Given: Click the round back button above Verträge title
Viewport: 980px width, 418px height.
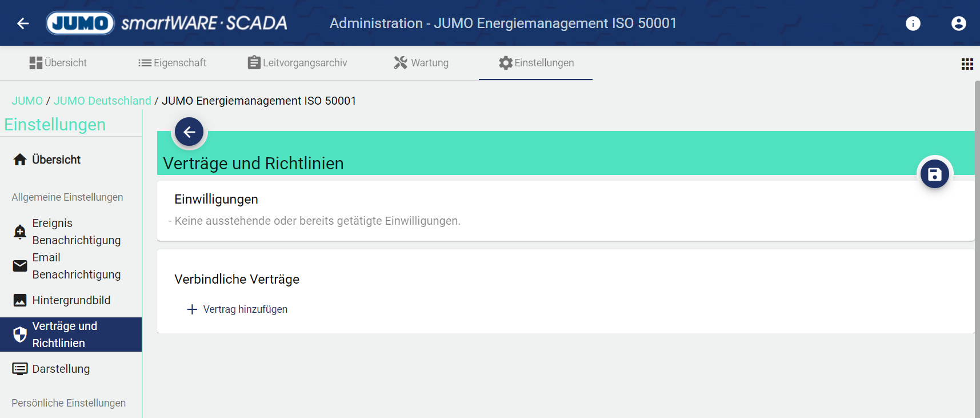Looking at the screenshot, I should (x=189, y=132).
